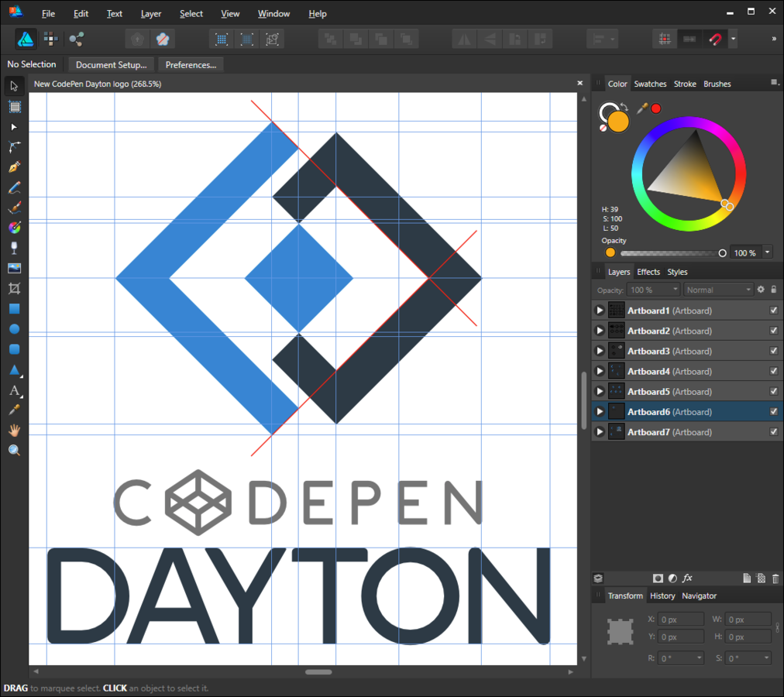Click the Preferences... button
The width and height of the screenshot is (784, 697).
pos(191,64)
